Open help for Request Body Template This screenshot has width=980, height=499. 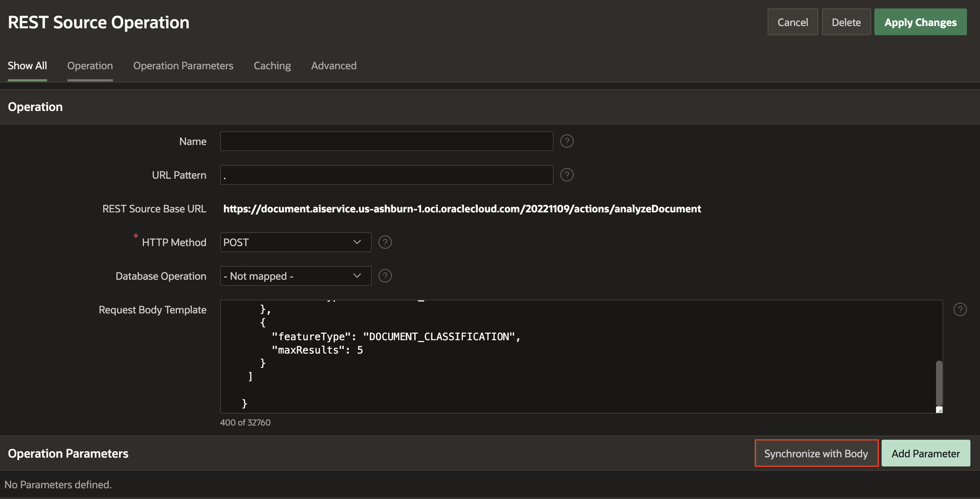pos(960,310)
